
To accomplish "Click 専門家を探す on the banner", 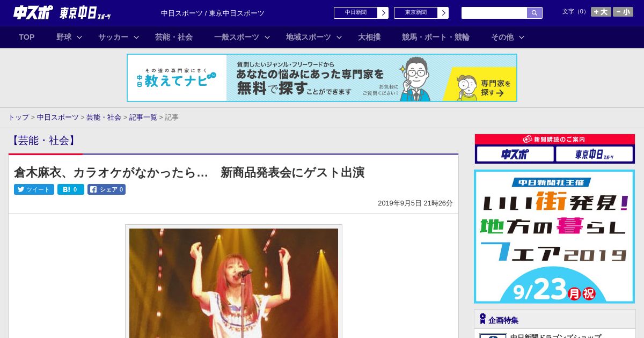I will [x=495, y=87].
